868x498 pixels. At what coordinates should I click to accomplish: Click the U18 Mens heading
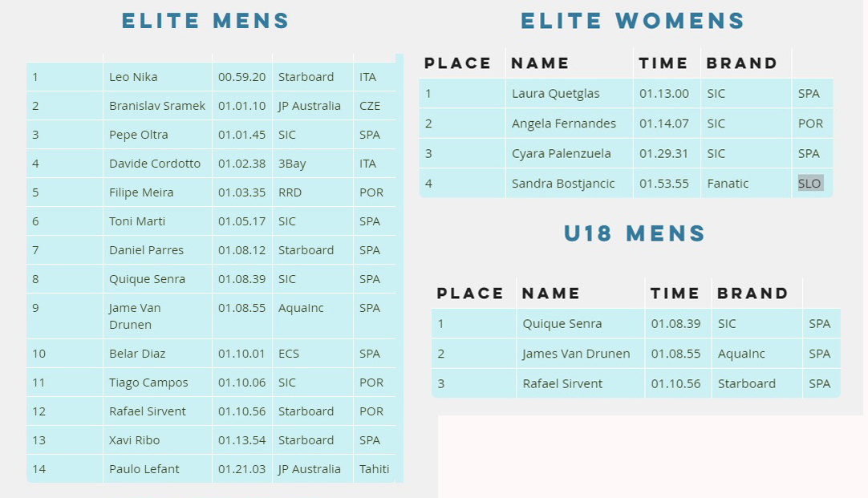(x=635, y=233)
